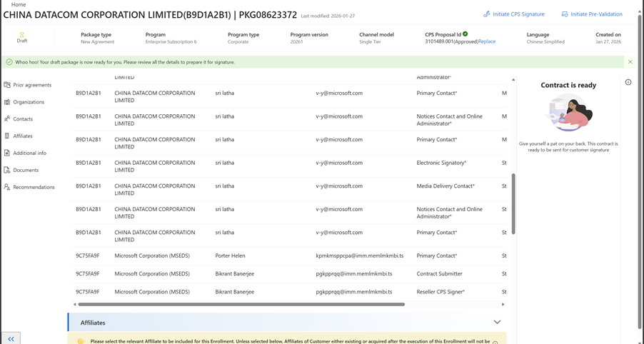Click the Media Delivery Contact role cell

click(x=446, y=186)
